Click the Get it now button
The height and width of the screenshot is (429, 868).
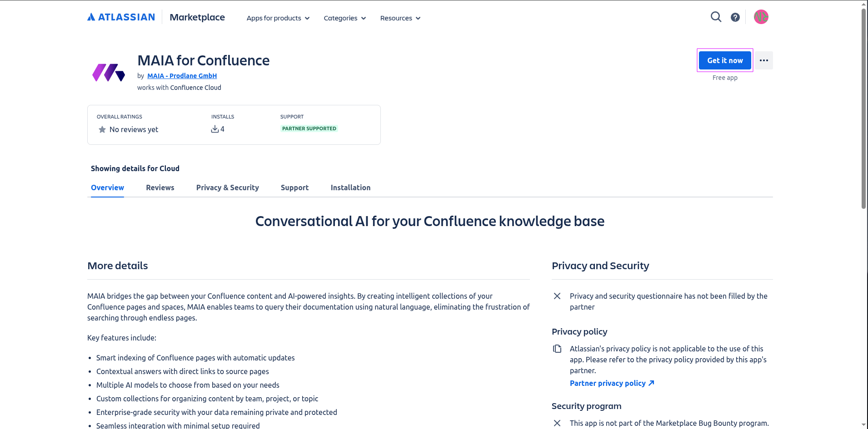[x=725, y=60]
